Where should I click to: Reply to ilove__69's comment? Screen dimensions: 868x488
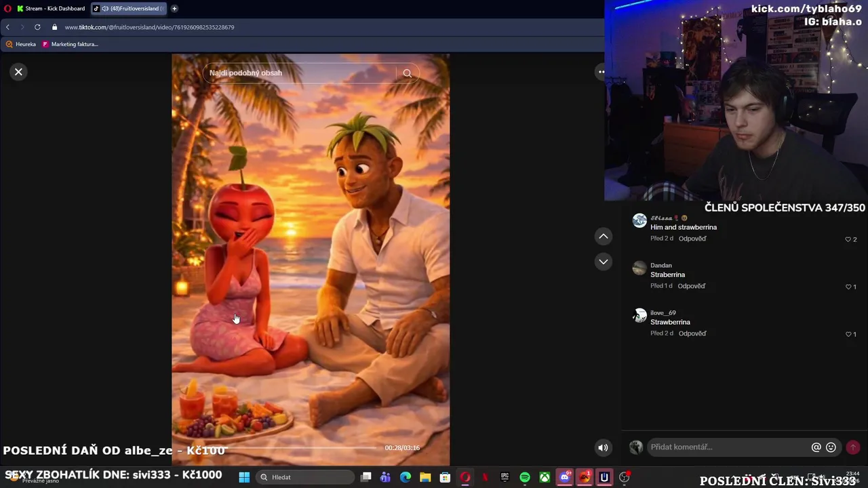click(x=692, y=333)
